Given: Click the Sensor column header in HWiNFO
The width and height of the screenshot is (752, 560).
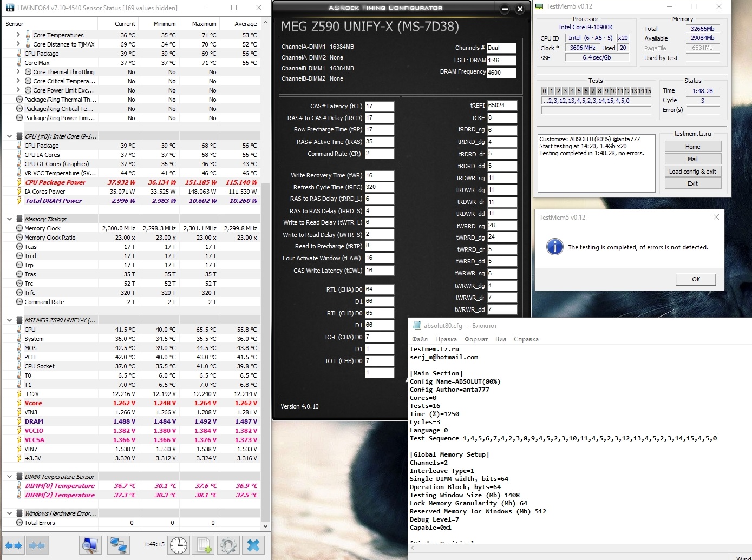Looking at the screenshot, I should tap(50, 24).
